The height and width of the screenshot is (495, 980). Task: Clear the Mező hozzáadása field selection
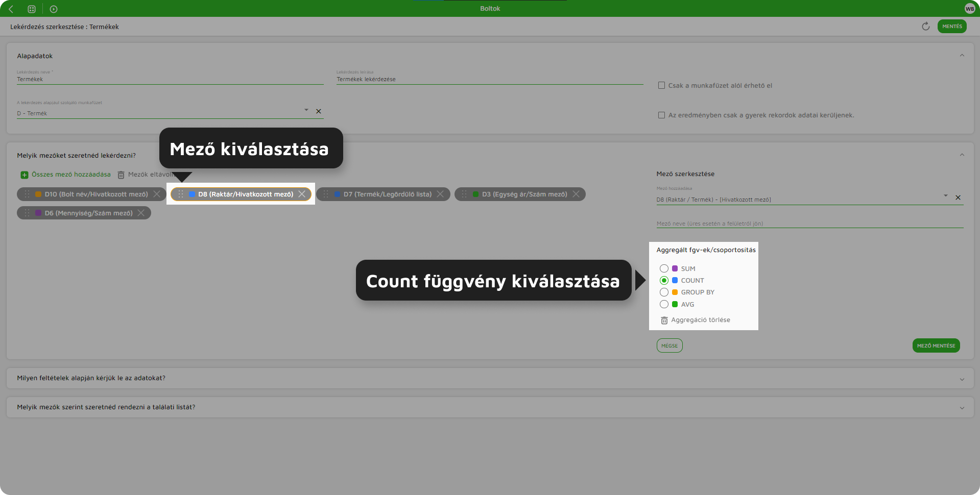tap(958, 197)
